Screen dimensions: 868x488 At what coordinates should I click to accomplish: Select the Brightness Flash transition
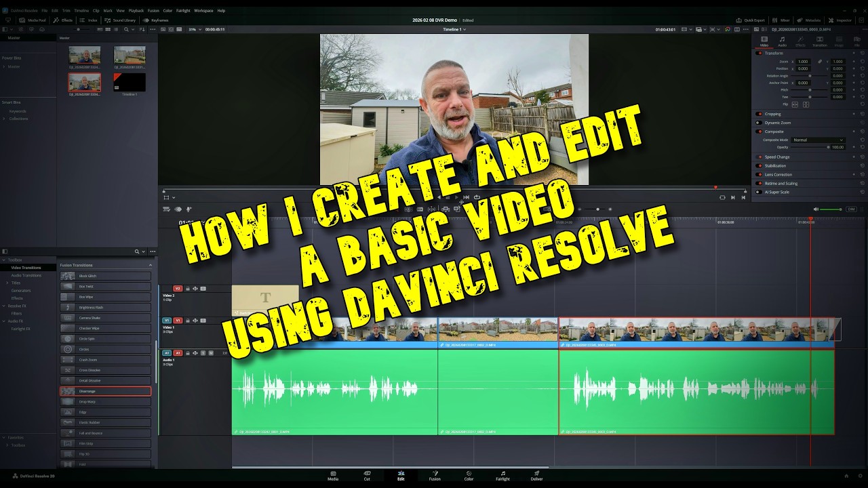pyautogui.click(x=105, y=307)
